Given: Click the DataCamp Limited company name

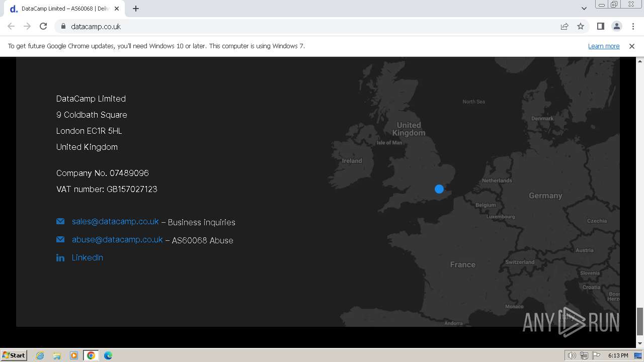Looking at the screenshot, I should 91,99.
